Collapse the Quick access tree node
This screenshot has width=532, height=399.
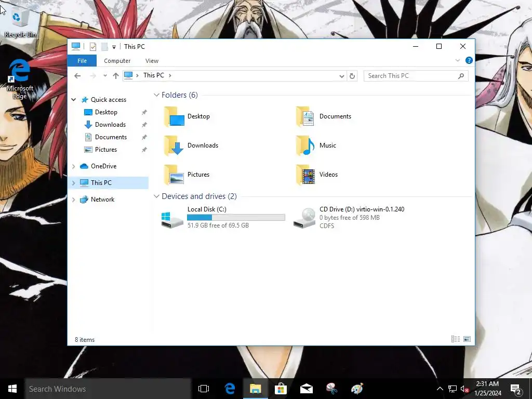[74, 99]
